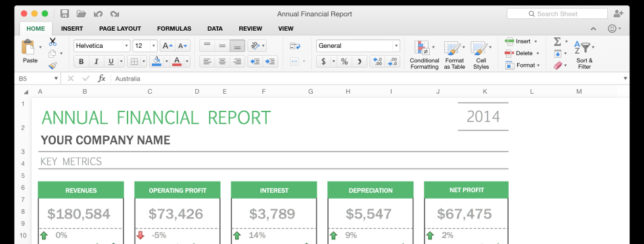
Task: Open the Name Box dropdown arrow
Action: point(56,78)
